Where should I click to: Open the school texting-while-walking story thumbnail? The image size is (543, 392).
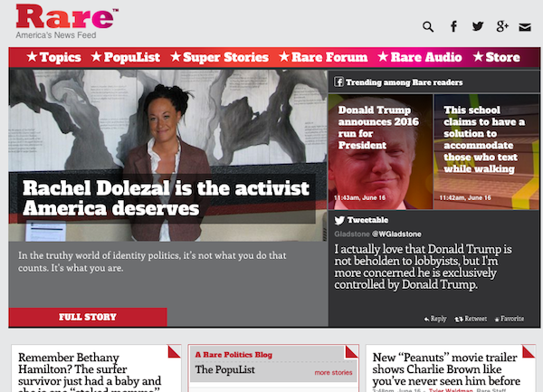pos(487,152)
